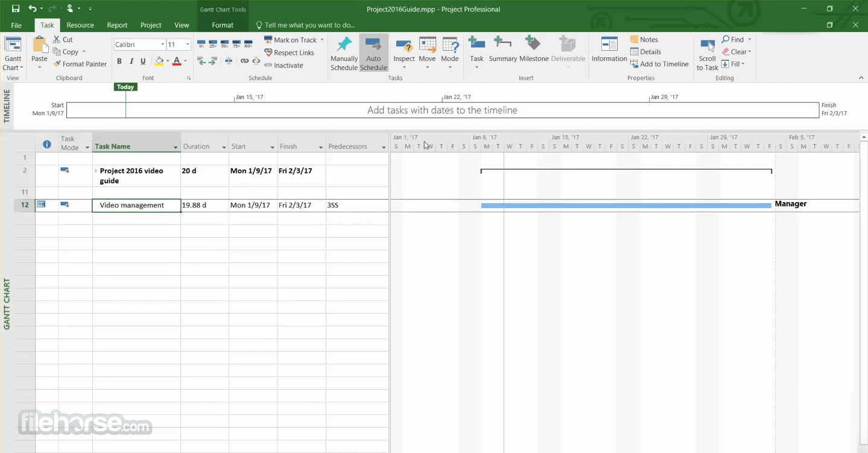This screenshot has width=868, height=453.
Task: Toggle italic formatting
Action: pyautogui.click(x=131, y=61)
